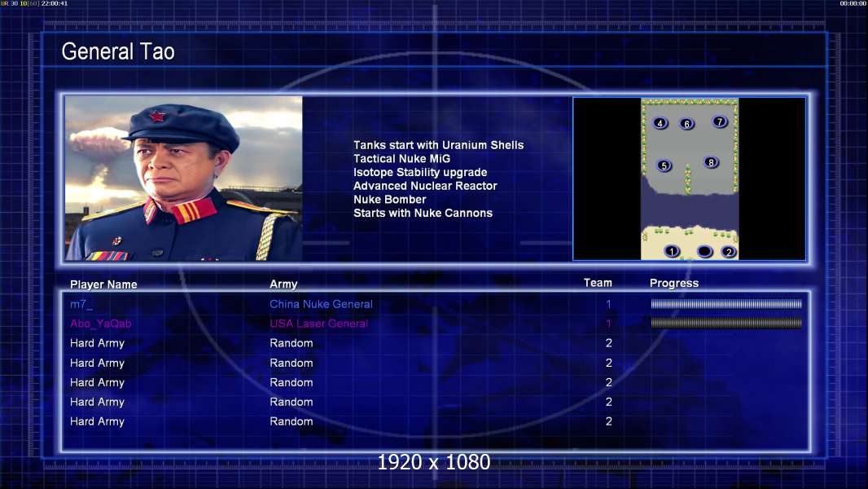Viewport: 868px width, 489px height.
Task: Click General Tao's portrait image
Action: coord(183,178)
